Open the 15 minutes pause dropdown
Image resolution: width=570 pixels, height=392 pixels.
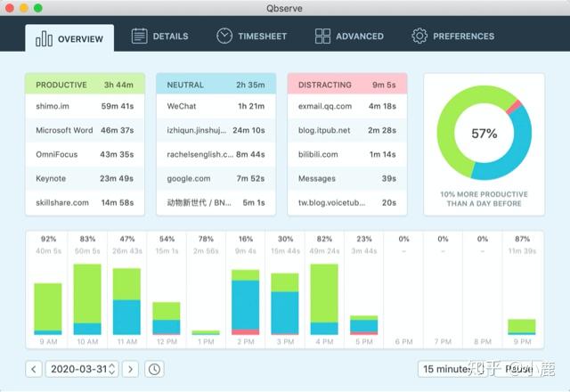pyautogui.click(x=453, y=369)
